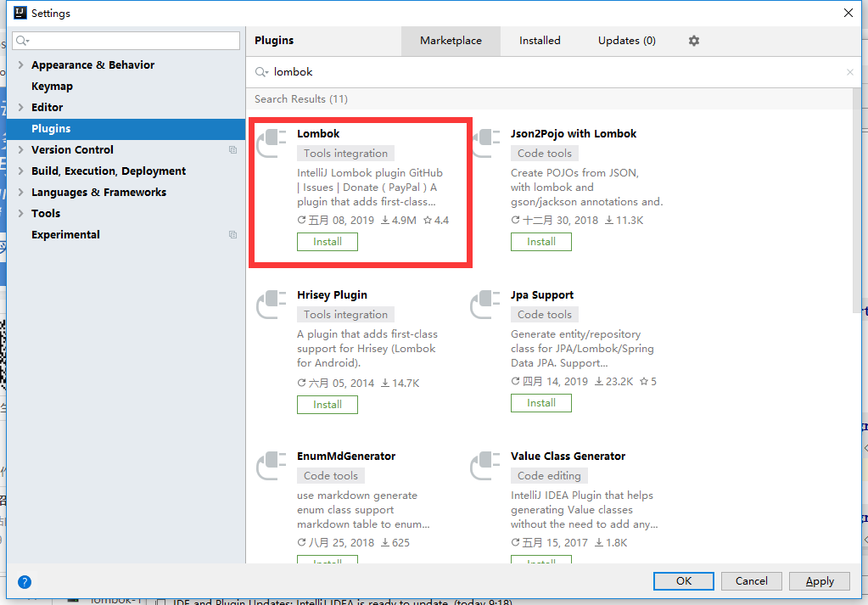Click Code tools tag under EnumMdGenerator
The height and width of the screenshot is (605, 868).
pyautogui.click(x=331, y=476)
